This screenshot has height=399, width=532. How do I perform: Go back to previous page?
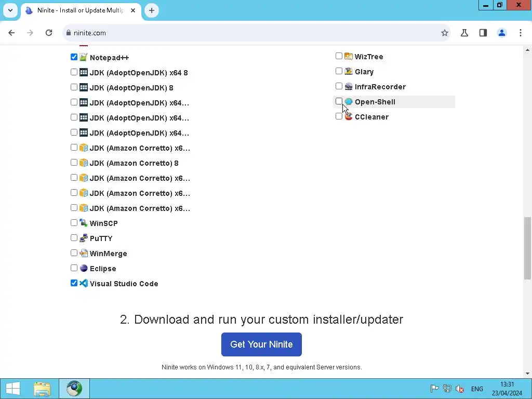(11, 33)
